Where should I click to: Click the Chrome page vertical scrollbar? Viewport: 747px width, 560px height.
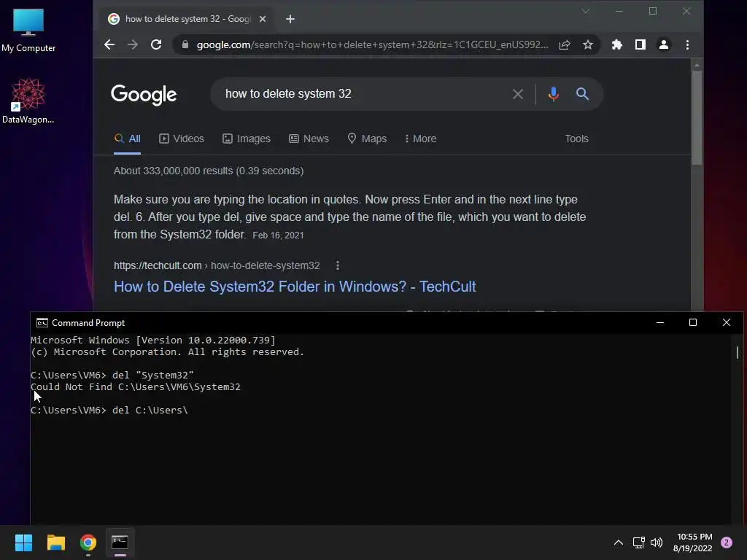point(697,117)
